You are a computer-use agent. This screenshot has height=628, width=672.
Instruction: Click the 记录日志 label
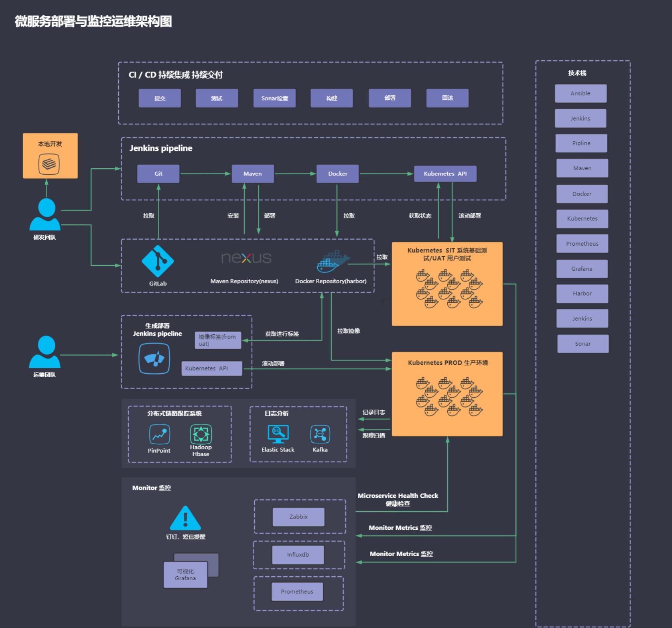click(374, 412)
